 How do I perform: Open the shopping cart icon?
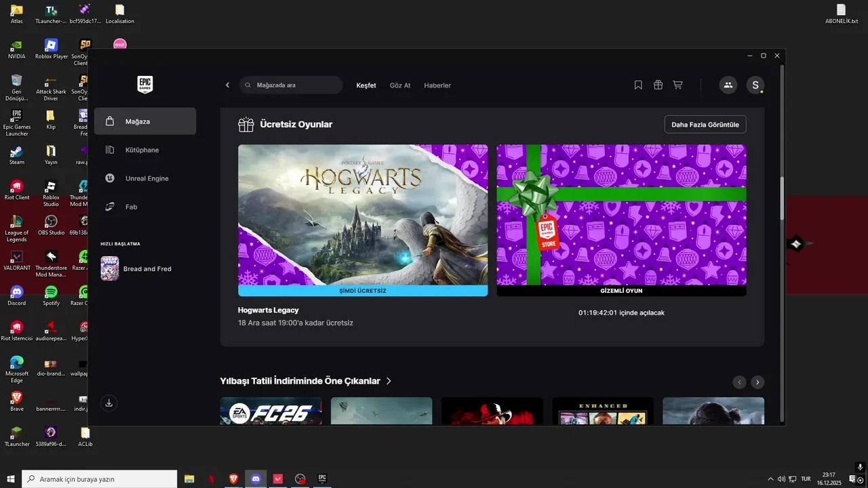coord(677,85)
